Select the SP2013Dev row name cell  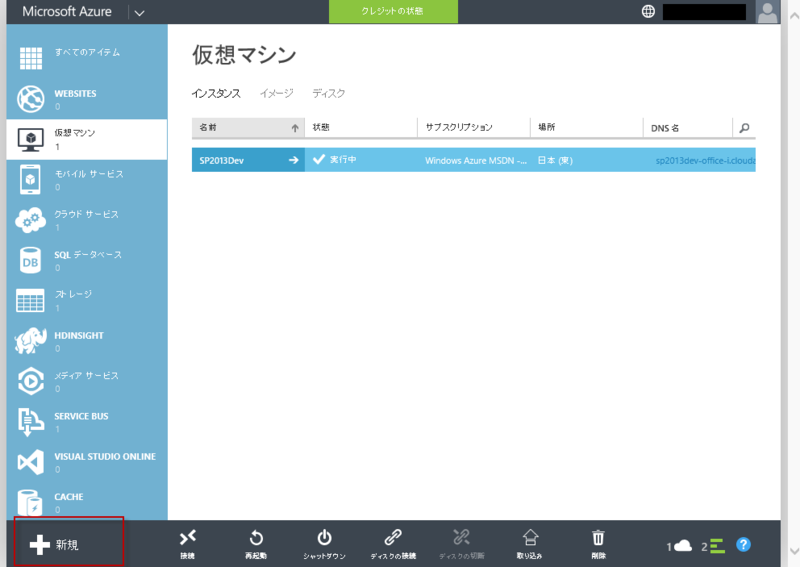[248, 160]
